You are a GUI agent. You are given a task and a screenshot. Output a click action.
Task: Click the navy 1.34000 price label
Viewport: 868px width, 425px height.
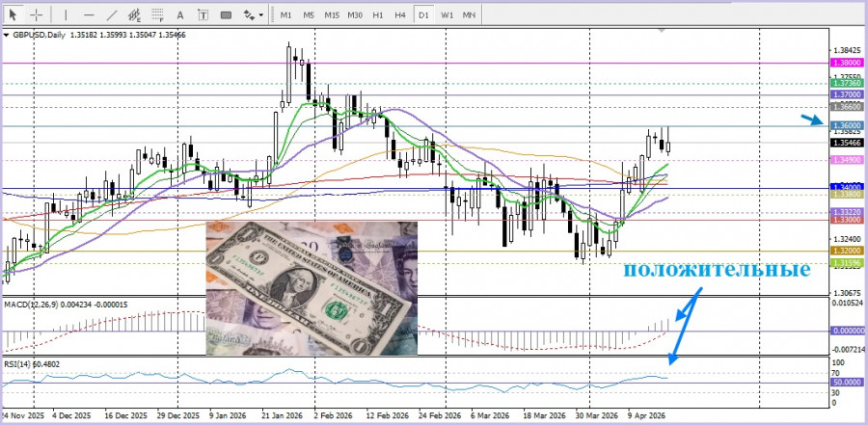coord(848,187)
